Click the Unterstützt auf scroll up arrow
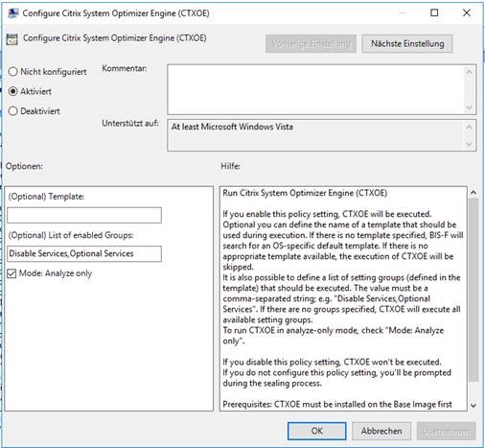This screenshot has width=485, height=448. 469,127
